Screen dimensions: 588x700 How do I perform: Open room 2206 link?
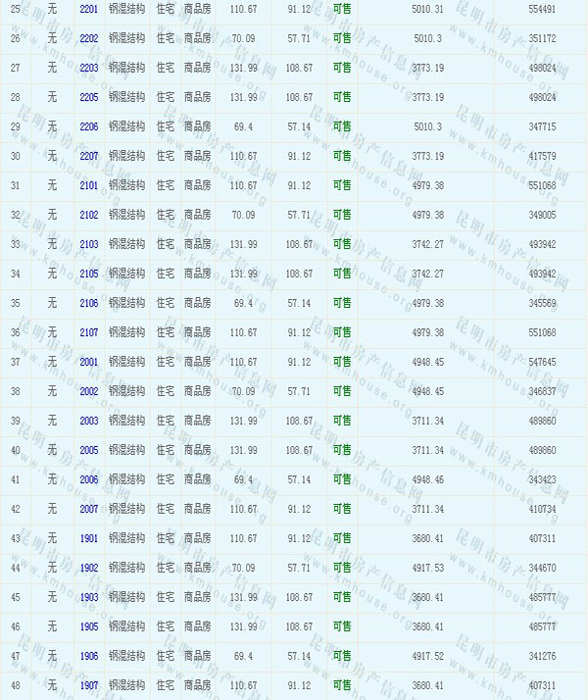pos(89,126)
